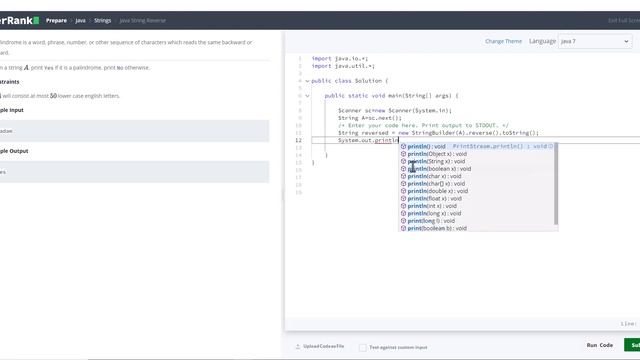The width and height of the screenshot is (640, 360).
Task: Select println(Object x) : void suggestion
Action: [x=476, y=154]
